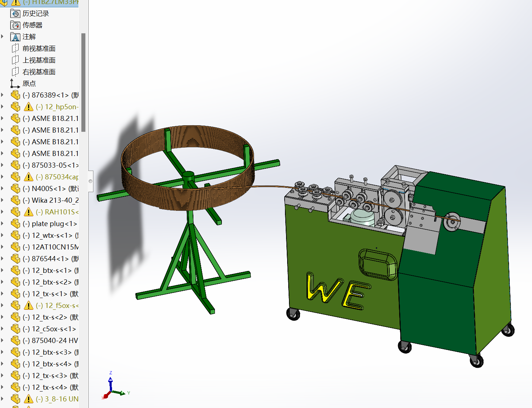Image resolution: width=532 pixels, height=408 pixels.
Task: Click the Sensors (传感器) icon
Action: 15,25
